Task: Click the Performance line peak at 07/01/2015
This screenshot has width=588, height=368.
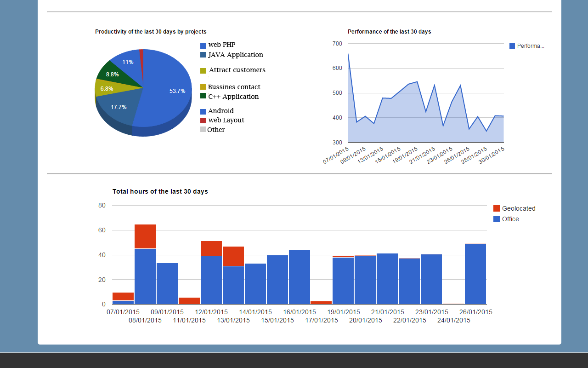Action: coord(348,54)
